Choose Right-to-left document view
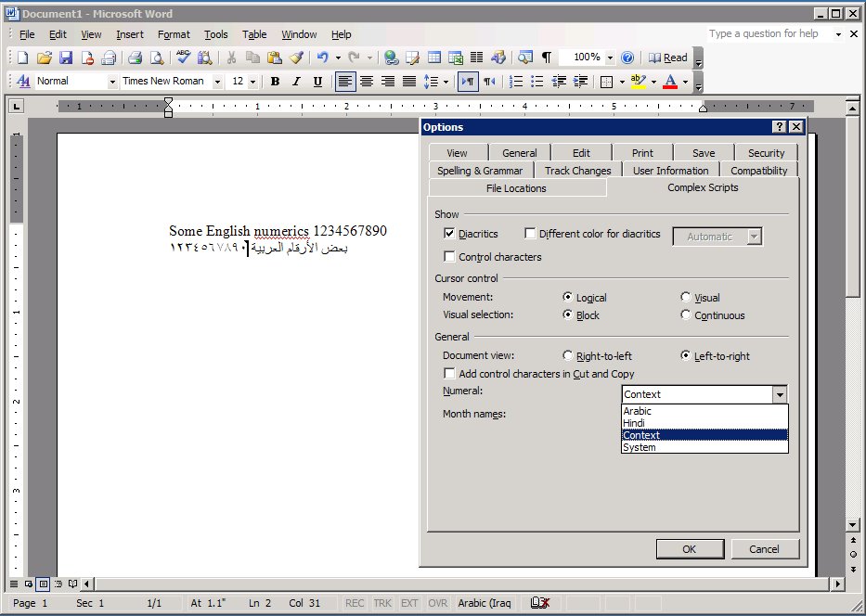The width and height of the screenshot is (866, 616). [x=568, y=355]
